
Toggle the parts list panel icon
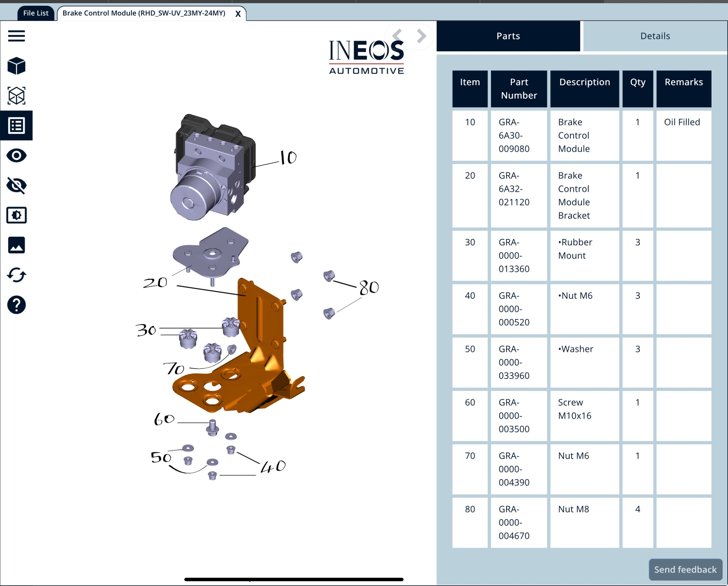[16, 126]
